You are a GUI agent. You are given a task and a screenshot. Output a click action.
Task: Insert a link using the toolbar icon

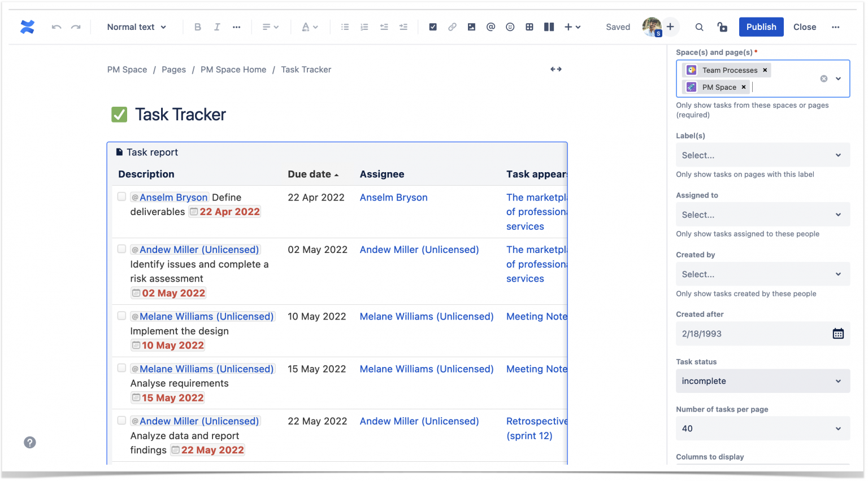452,27
